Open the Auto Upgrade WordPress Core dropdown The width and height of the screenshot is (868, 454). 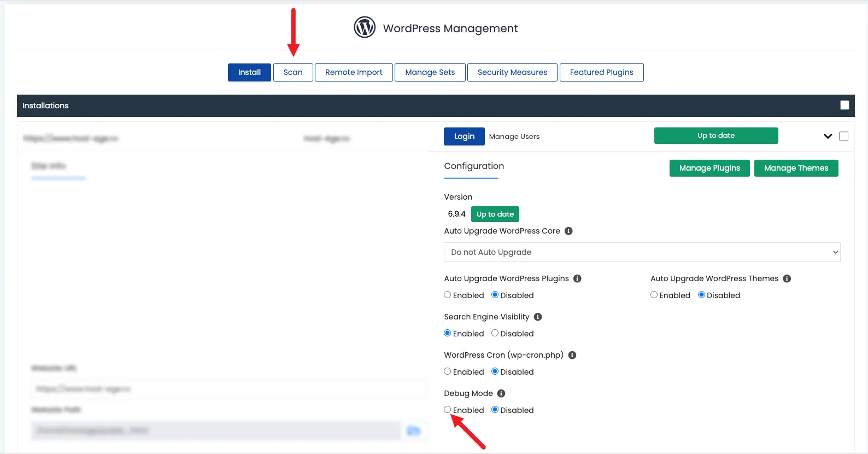(x=642, y=252)
